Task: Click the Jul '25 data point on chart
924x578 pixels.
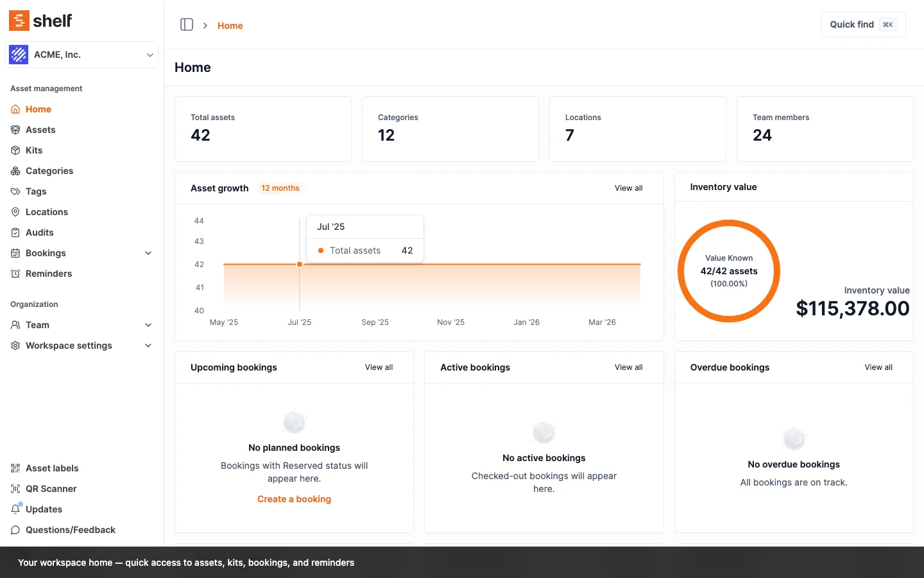Action: tap(300, 265)
